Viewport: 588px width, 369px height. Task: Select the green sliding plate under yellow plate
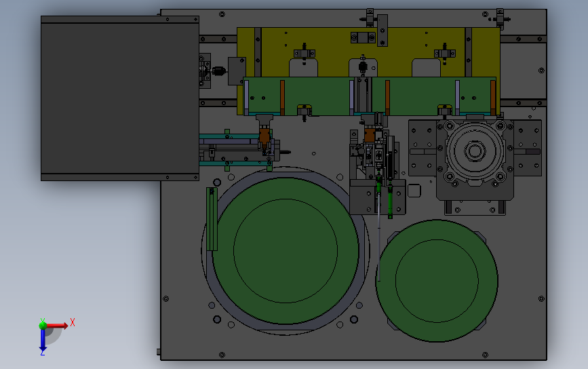pyautogui.click(x=370, y=96)
